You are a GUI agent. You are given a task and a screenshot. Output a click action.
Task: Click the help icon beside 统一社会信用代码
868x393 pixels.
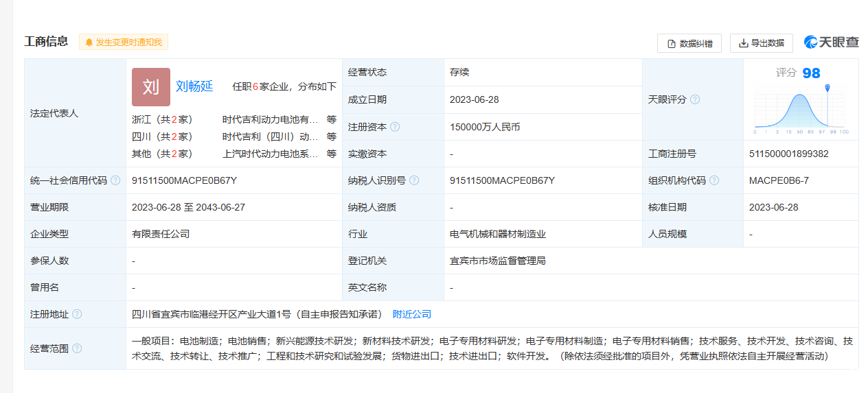(x=115, y=180)
